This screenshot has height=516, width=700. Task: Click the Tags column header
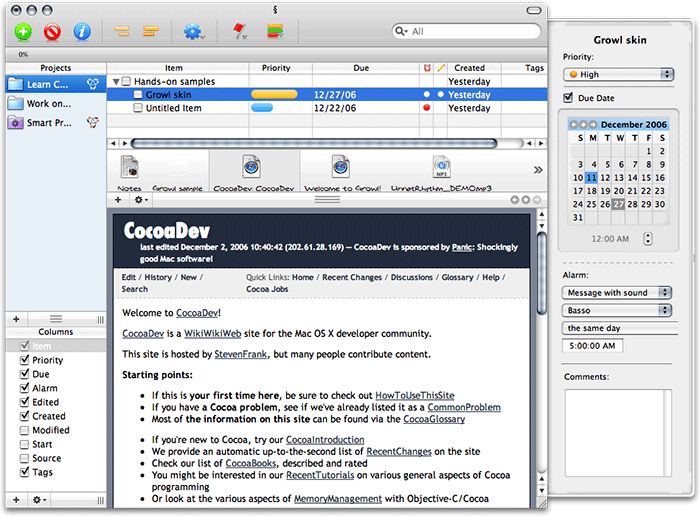coord(525,68)
